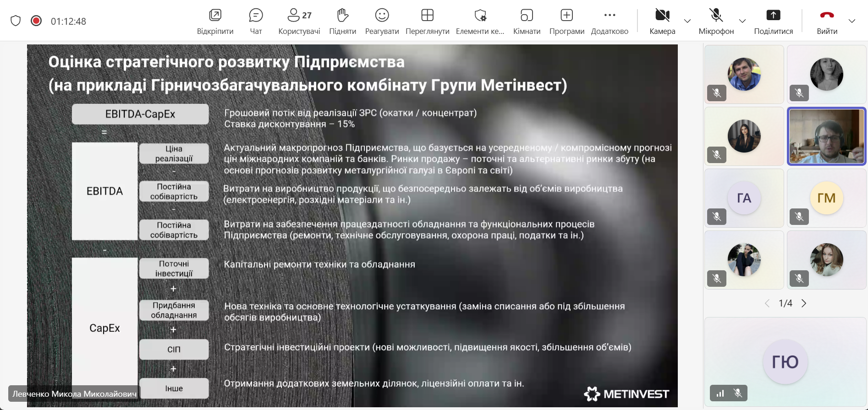Expand the microphone options arrow
The image size is (868, 410).
tap(742, 21)
